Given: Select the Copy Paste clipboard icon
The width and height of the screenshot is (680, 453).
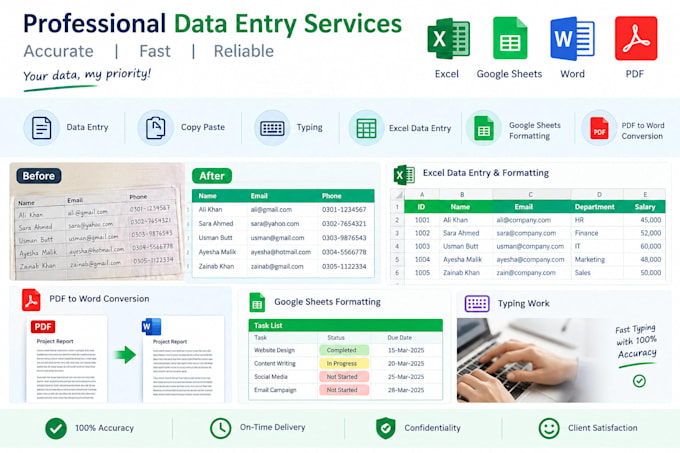Looking at the screenshot, I should (156, 128).
